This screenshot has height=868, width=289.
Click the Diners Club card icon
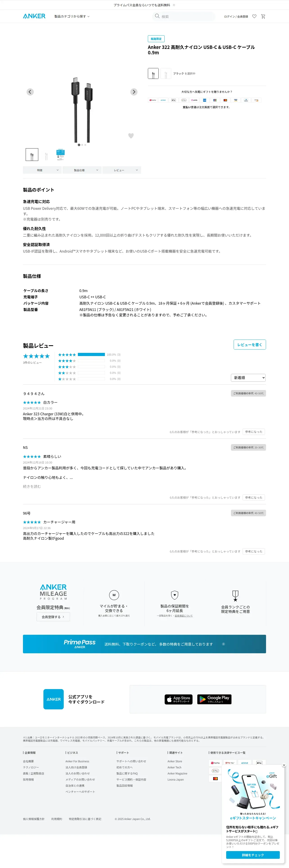coord(246,100)
